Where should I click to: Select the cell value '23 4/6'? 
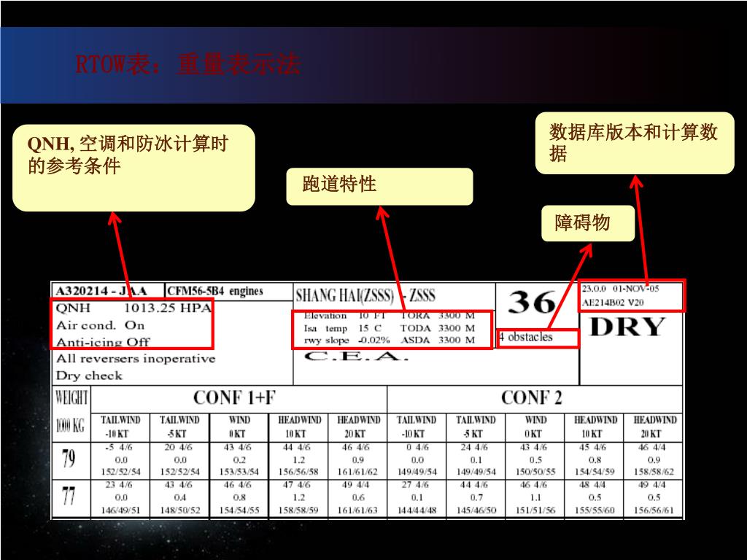(x=119, y=485)
